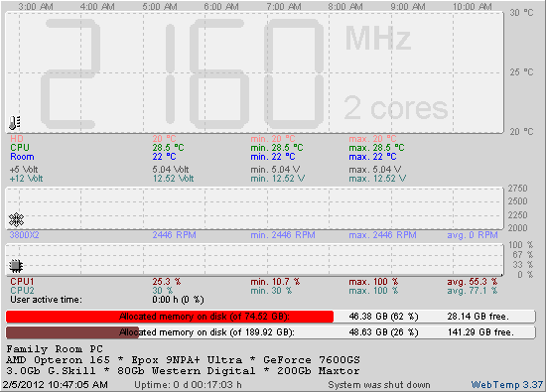546x392 pixels.
Task: Click the 2 cores text
Action: pos(395,108)
